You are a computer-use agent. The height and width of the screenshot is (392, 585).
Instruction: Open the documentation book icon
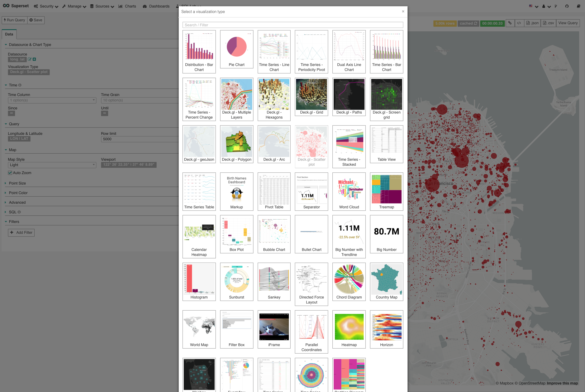pos(578,6)
